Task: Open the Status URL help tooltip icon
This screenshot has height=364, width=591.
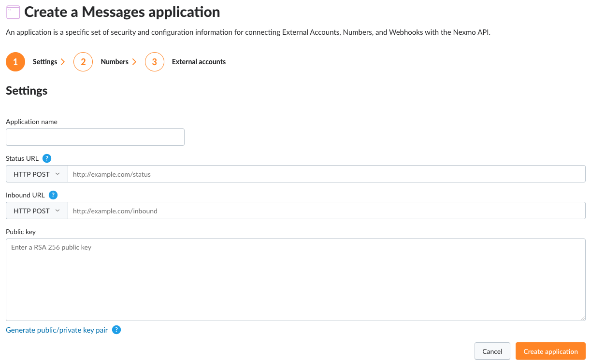Action: (47, 158)
